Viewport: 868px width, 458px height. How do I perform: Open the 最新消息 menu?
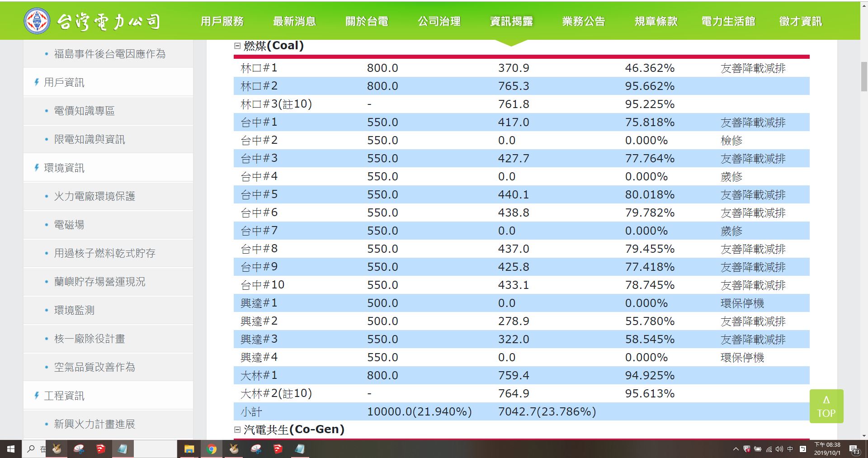coord(294,21)
